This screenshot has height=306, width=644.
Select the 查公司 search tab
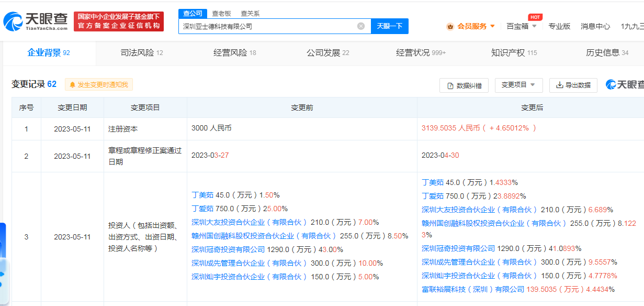pos(192,13)
